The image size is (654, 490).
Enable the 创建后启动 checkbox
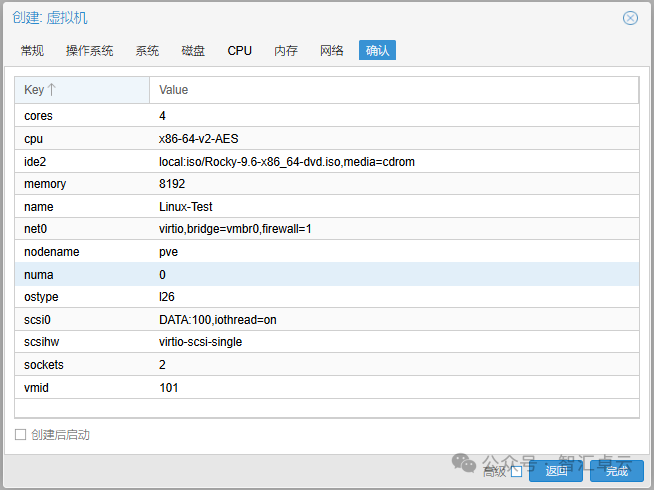pyautogui.click(x=21, y=435)
